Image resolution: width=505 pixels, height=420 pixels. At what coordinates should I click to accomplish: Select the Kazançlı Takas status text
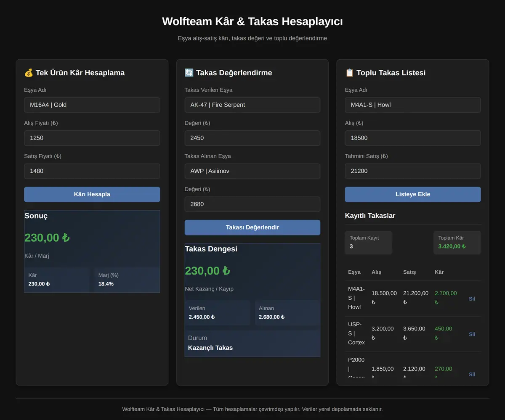(x=210, y=348)
